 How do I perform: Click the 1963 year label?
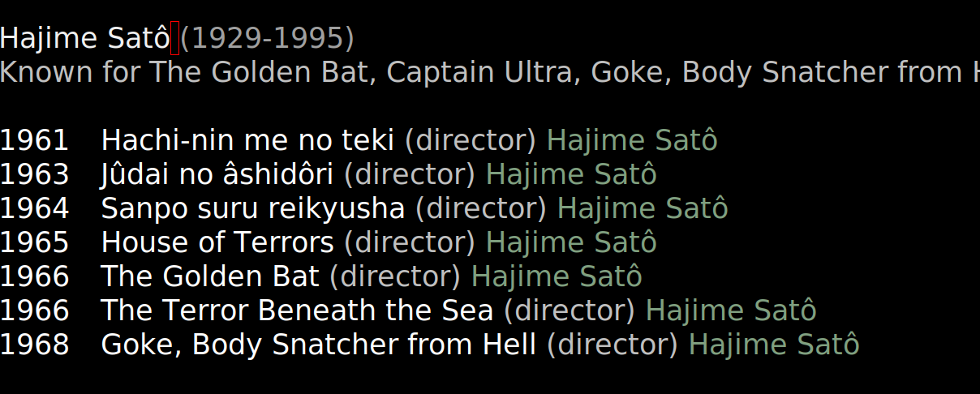click(x=35, y=174)
